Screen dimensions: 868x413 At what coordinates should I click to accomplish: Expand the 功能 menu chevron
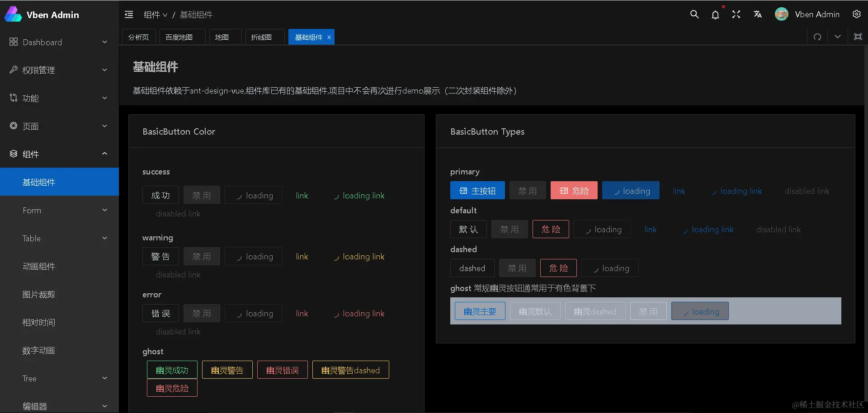coord(104,98)
